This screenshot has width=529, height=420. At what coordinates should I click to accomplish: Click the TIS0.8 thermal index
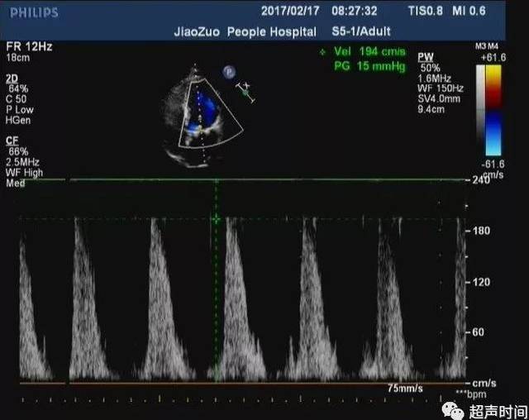426,11
